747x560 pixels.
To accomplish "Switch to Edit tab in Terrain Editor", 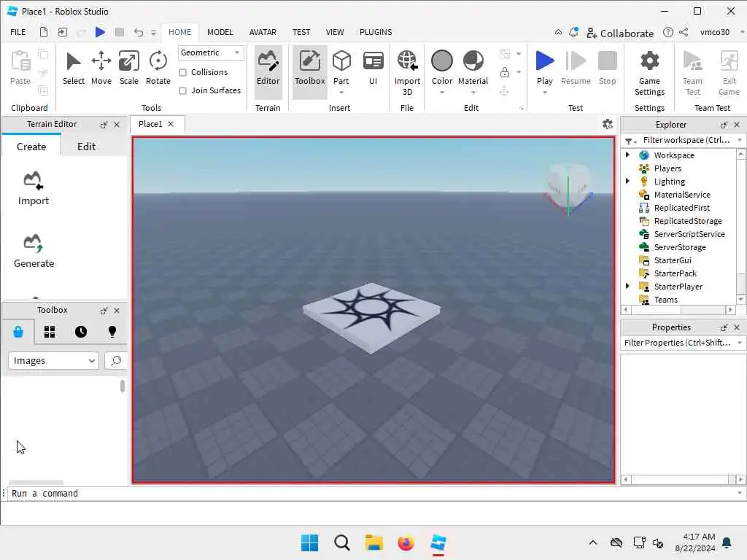I will pos(86,146).
